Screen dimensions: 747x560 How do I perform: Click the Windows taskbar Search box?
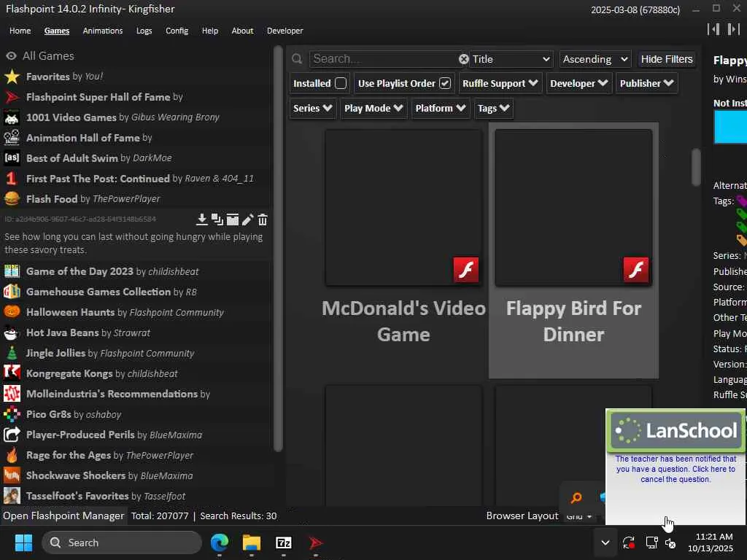(x=122, y=542)
